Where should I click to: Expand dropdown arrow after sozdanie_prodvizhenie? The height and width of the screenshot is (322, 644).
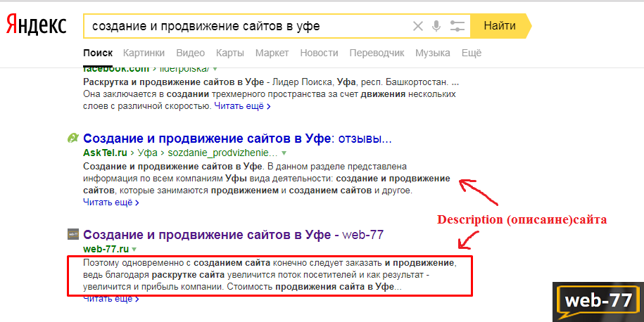284,153
